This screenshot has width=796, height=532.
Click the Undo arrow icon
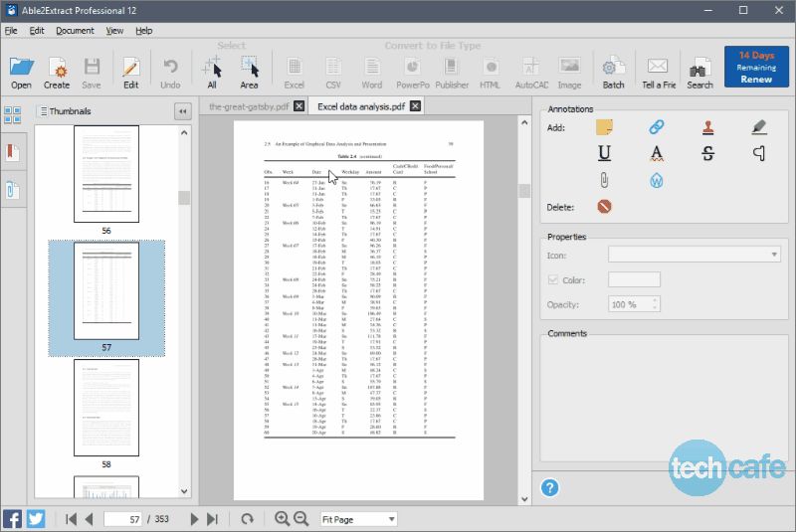coord(170,73)
